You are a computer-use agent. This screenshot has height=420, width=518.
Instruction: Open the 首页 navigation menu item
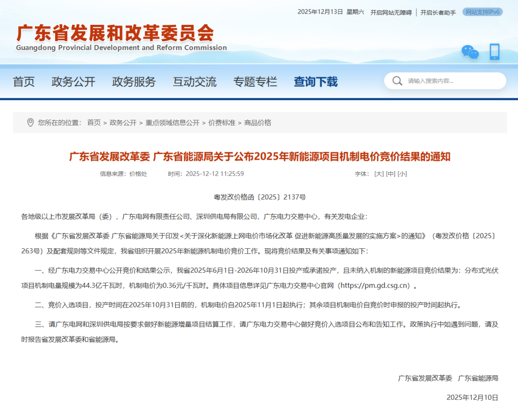coord(24,82)
